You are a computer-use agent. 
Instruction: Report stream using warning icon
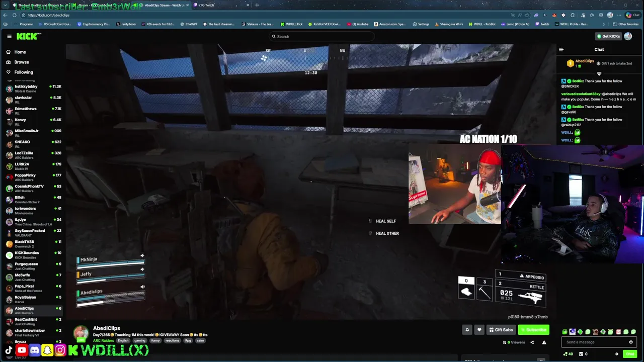[544, 342]
